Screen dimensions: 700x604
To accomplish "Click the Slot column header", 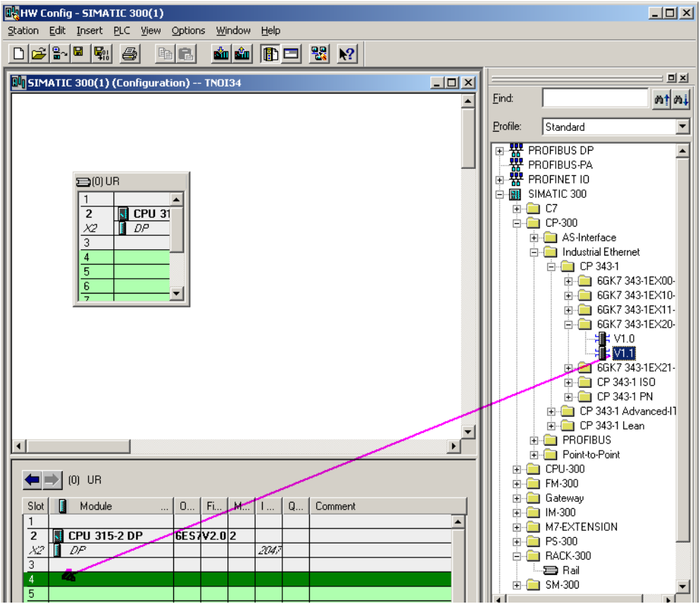I will (x=36, y=505).
